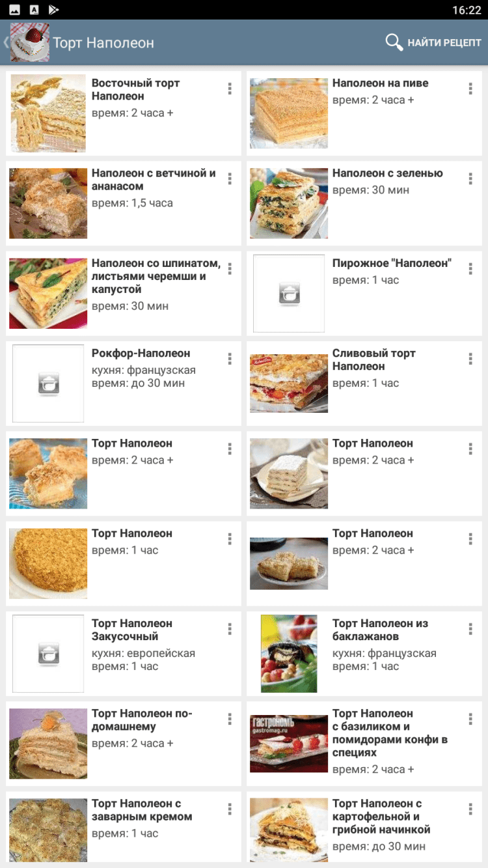This screenshot has width=488, height=868.
Task: Tap the Торт Наполеон header title
Action: tap(103, 43)
